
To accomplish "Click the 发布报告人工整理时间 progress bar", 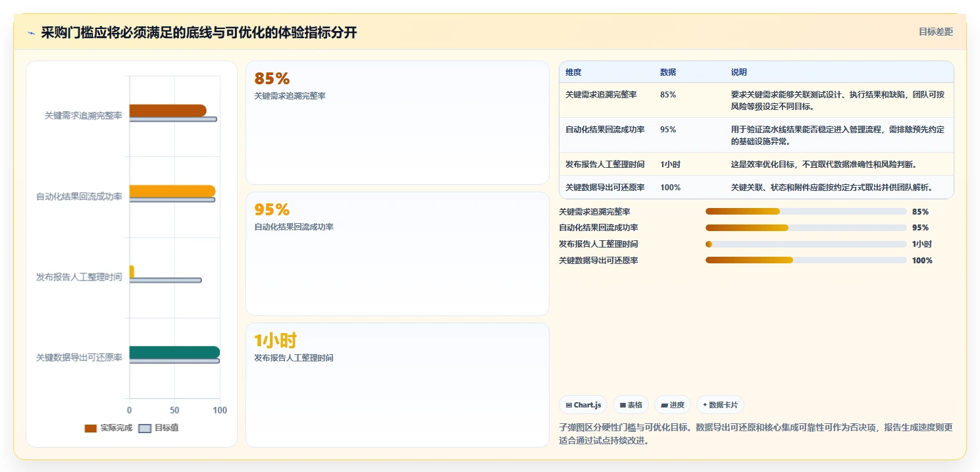I will [806, 244].
